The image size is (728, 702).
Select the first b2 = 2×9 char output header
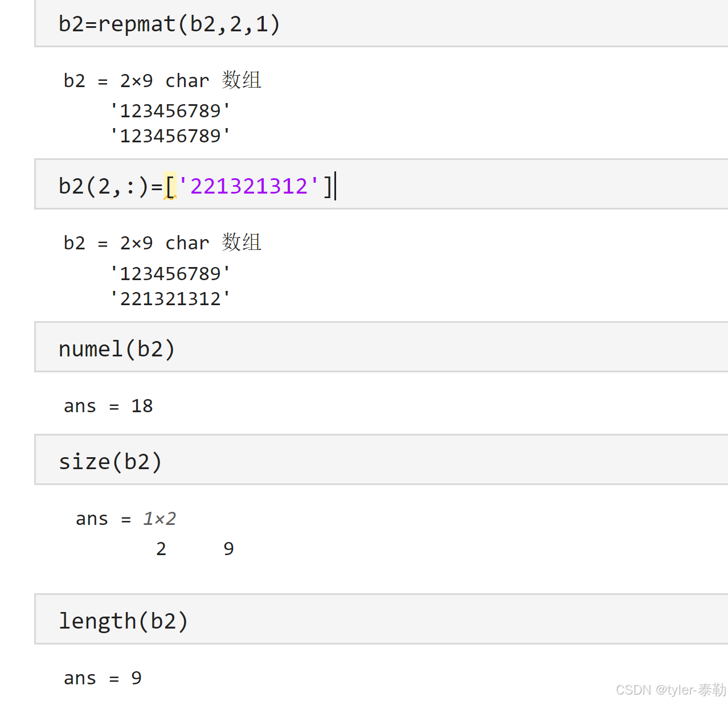pos(162,81)
